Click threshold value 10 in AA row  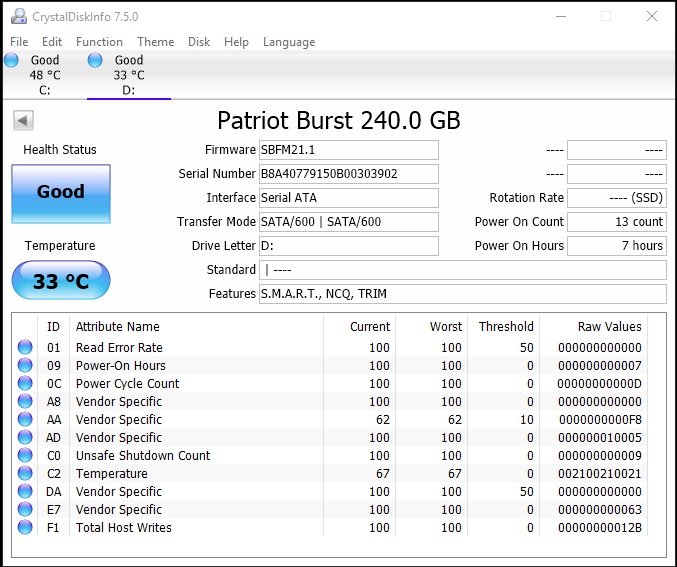(526, 419)
